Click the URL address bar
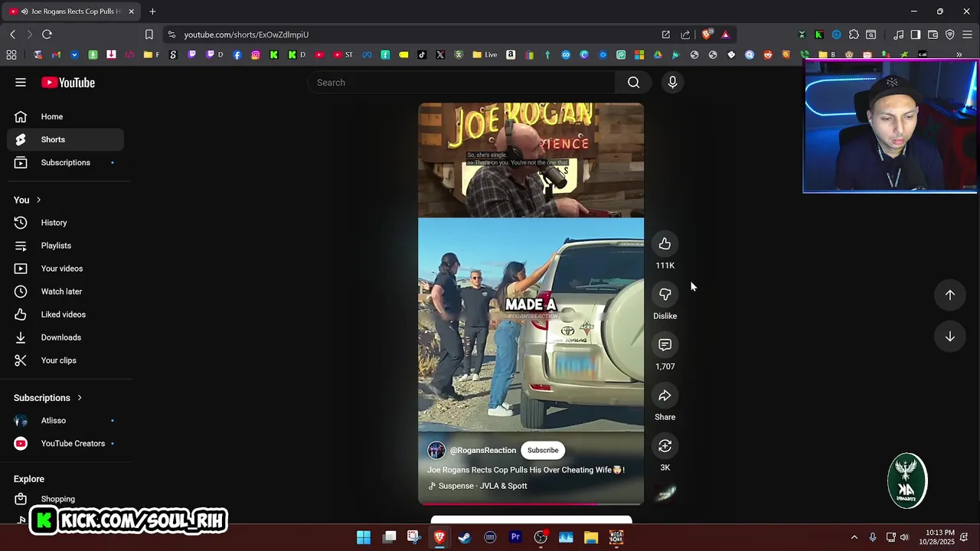Image resolution: width=980 pixels, height=551 pixels. point(413,34)
